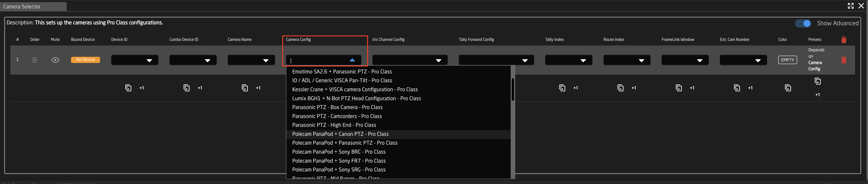Image resolution: width=868 pixels, height=184 pixels.
Task: Click the No Device bound device badge
Action: pyautogui.click(x=85, y=60)
